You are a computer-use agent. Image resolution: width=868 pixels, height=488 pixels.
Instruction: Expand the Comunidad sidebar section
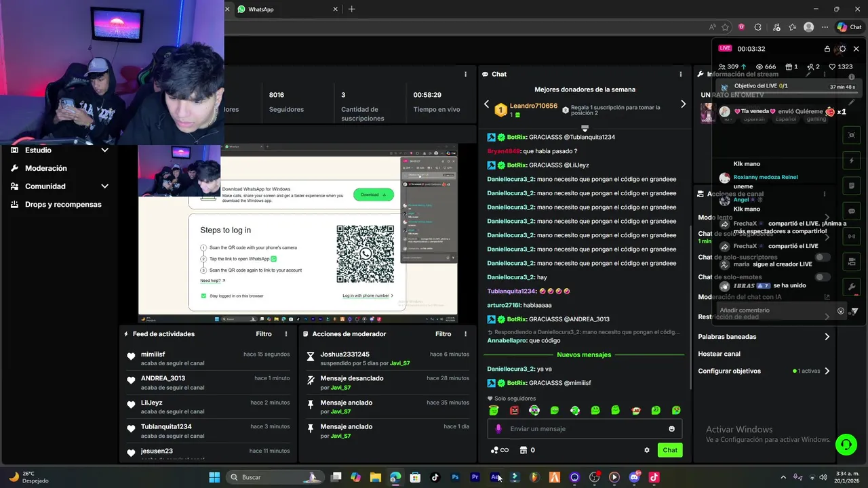coord(104,186)
